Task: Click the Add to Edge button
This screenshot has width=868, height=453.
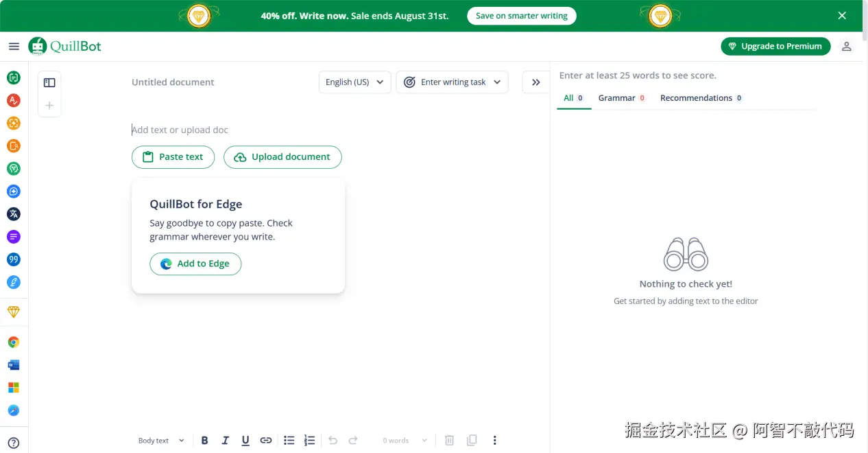Action: click(x=195, y=264)
